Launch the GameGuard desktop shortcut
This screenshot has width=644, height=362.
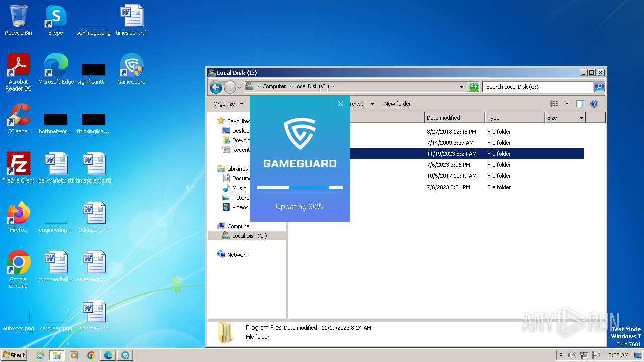pyautogui.click(x=131, y=69)
